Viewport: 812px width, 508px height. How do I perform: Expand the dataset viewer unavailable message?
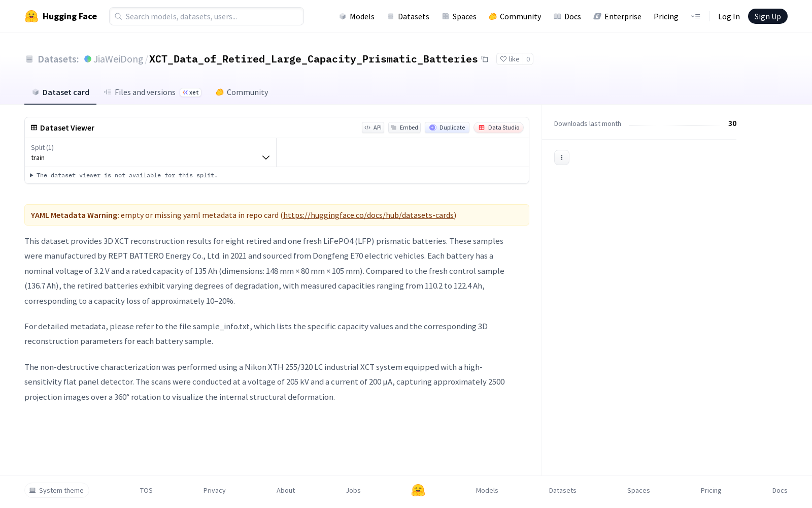(124, 175)
